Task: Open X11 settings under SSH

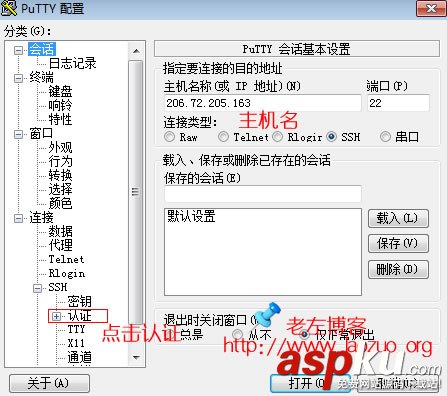Action: click(x=76, y=343)
